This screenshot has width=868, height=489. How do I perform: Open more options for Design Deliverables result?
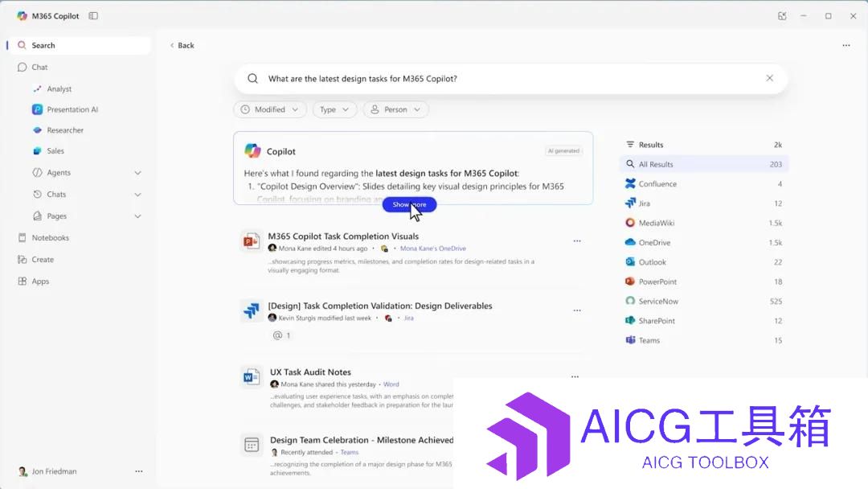[577, 310]
